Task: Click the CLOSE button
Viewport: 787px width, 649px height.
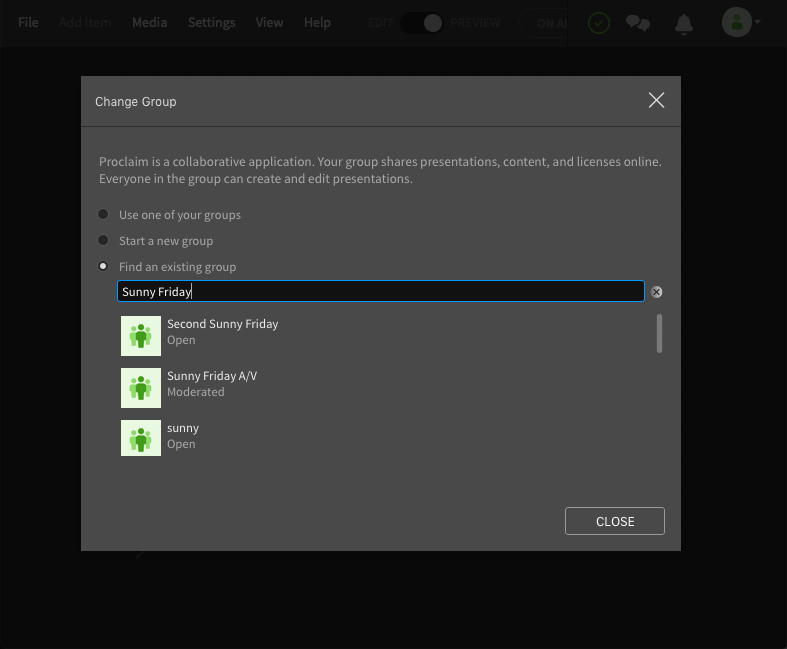Action: click(615, 521)
